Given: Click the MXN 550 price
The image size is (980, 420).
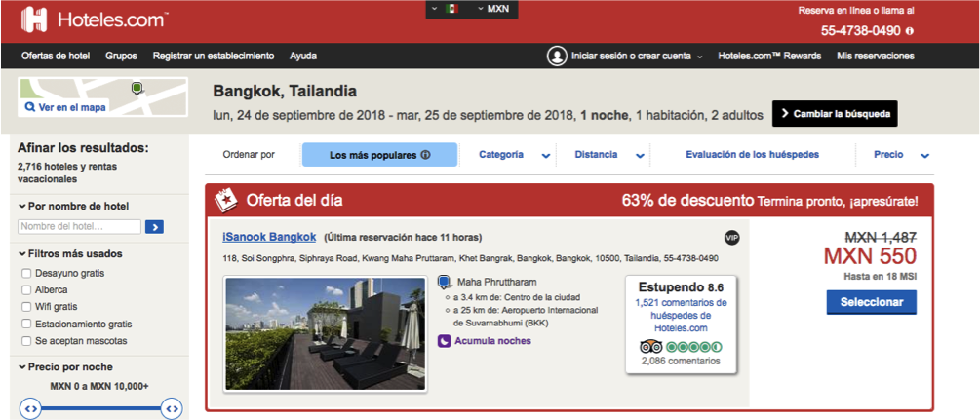Looking at the screenshot, I should pos(870,256).
